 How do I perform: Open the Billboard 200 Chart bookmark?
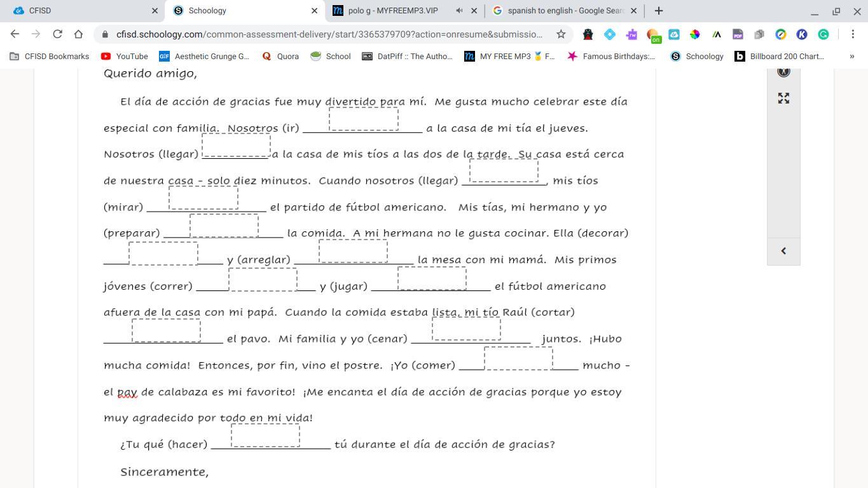[780, 57]
